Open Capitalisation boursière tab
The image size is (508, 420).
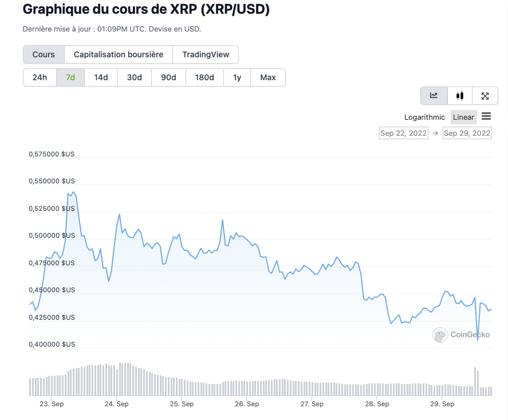119,54
